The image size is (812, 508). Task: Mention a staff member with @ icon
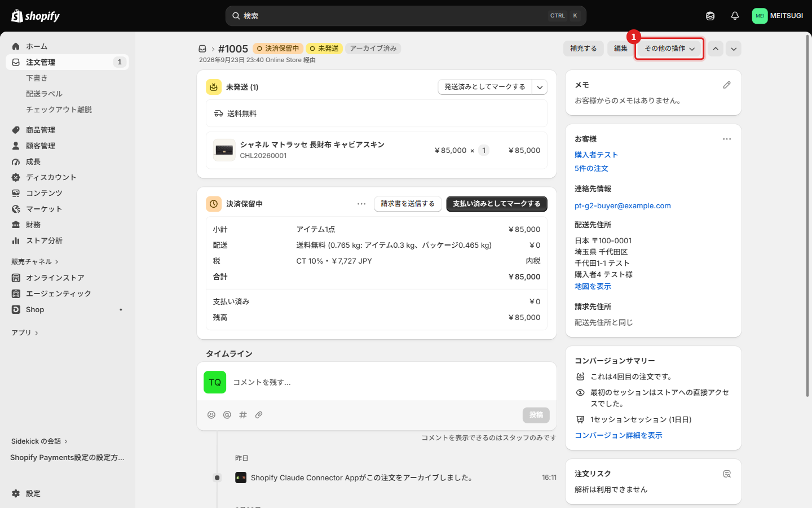pos(227,415)
